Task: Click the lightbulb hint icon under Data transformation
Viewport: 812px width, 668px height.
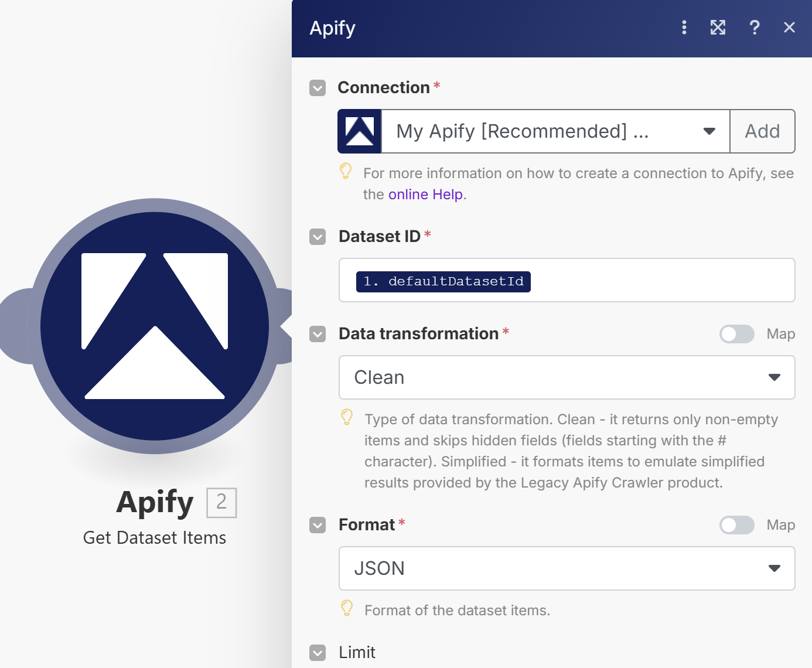Action: point(347,417)
